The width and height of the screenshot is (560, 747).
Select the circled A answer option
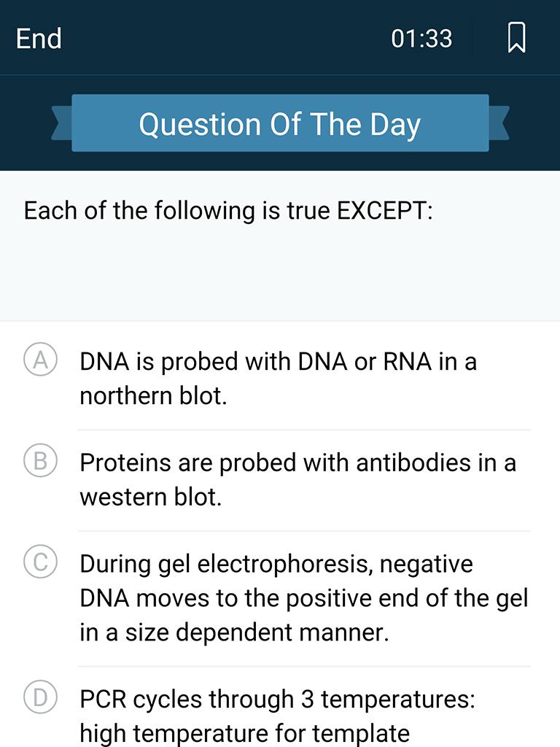[x=41, y=359]
